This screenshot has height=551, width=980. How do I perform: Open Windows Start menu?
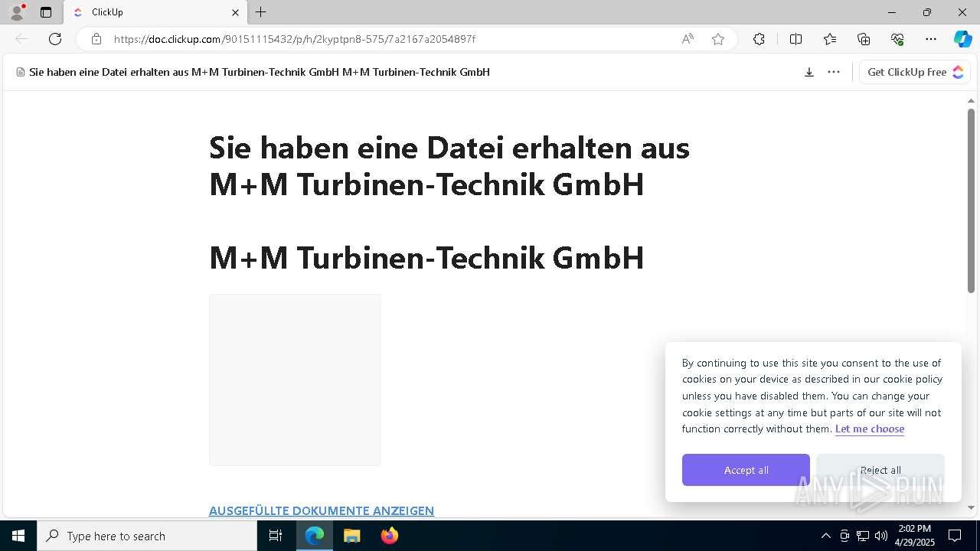point(18,536)
